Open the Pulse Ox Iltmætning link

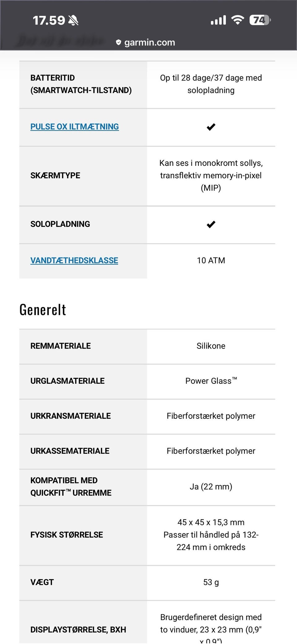click(75, 127)
